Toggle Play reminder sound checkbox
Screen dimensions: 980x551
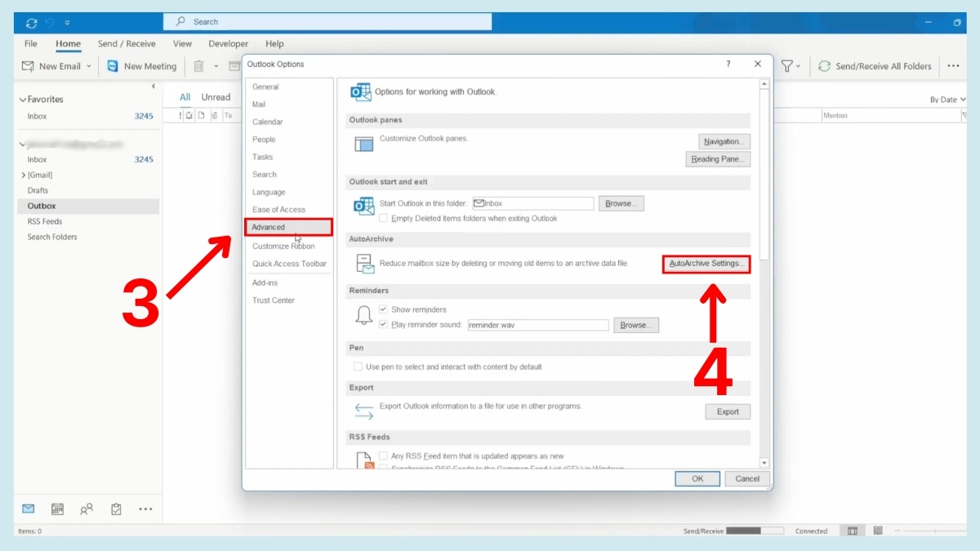[x=383, y=324]
